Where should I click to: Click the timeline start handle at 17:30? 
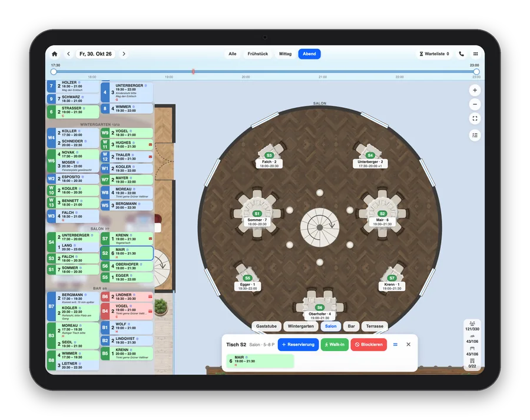click(54, 72)
